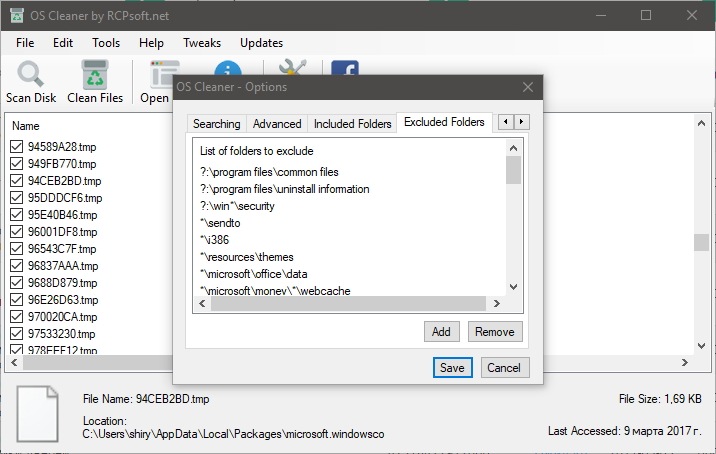Select ?:\win*\security entry

[237, 206]
